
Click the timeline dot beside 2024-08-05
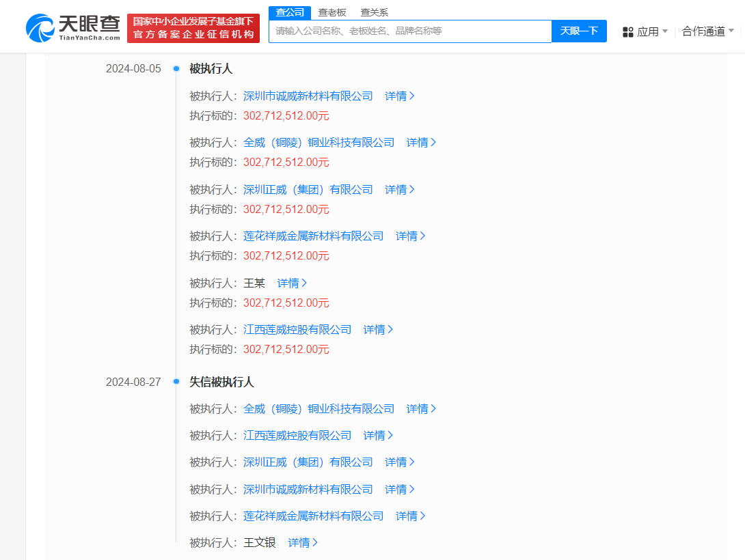(x=176, y=68)
